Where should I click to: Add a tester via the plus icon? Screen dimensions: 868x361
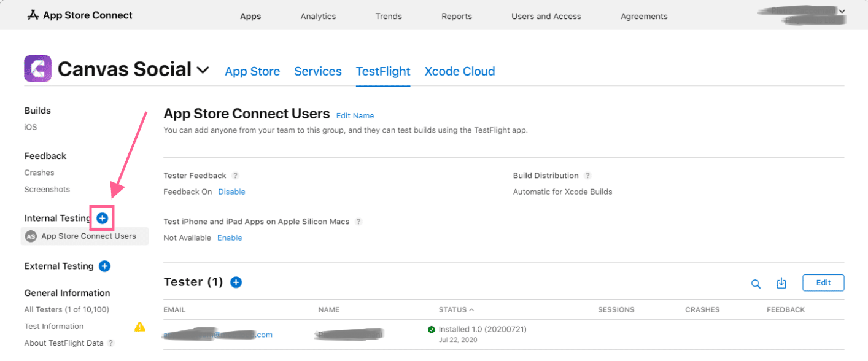point(236,282)
